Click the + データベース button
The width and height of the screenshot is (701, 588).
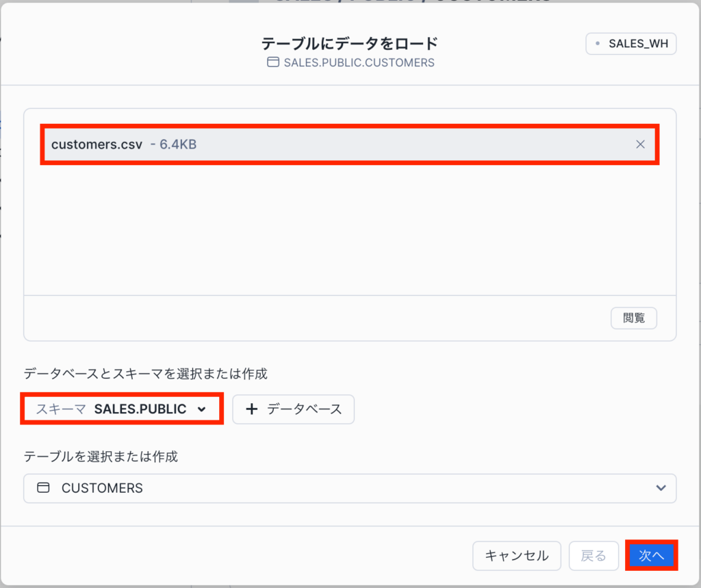tap(293, 409)
